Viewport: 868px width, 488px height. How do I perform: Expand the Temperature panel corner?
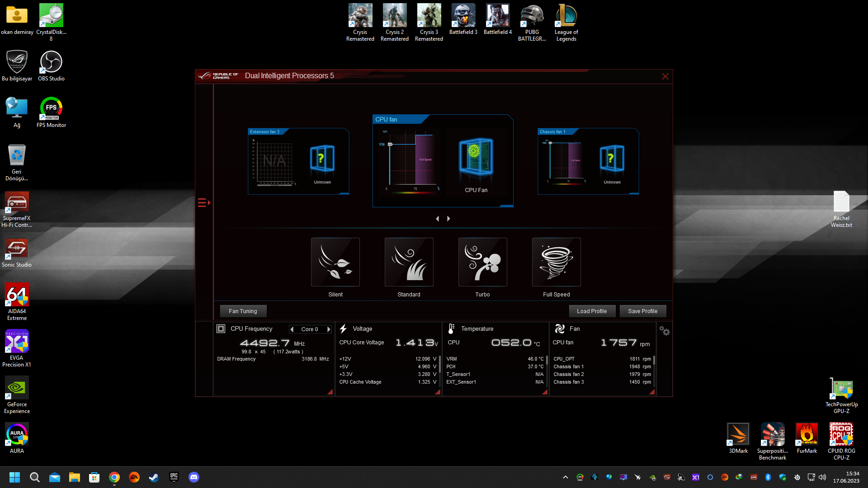tap(545, 392)
